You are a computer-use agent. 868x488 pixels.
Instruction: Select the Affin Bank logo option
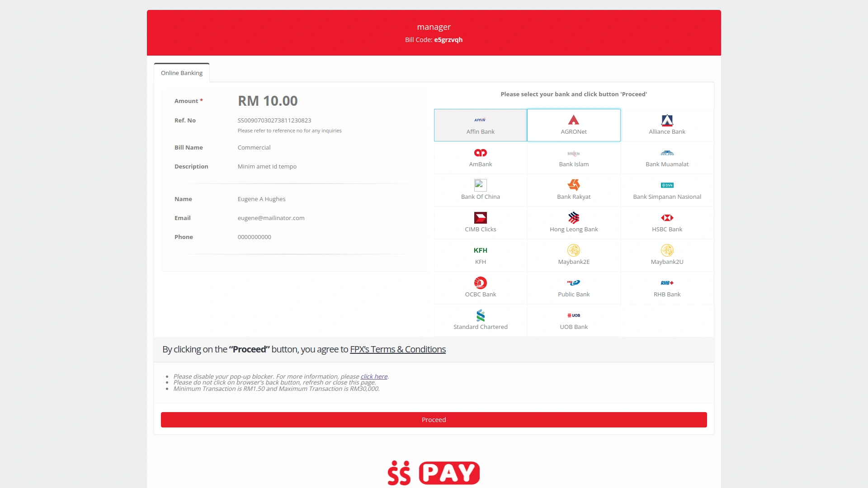click(480, 120)
